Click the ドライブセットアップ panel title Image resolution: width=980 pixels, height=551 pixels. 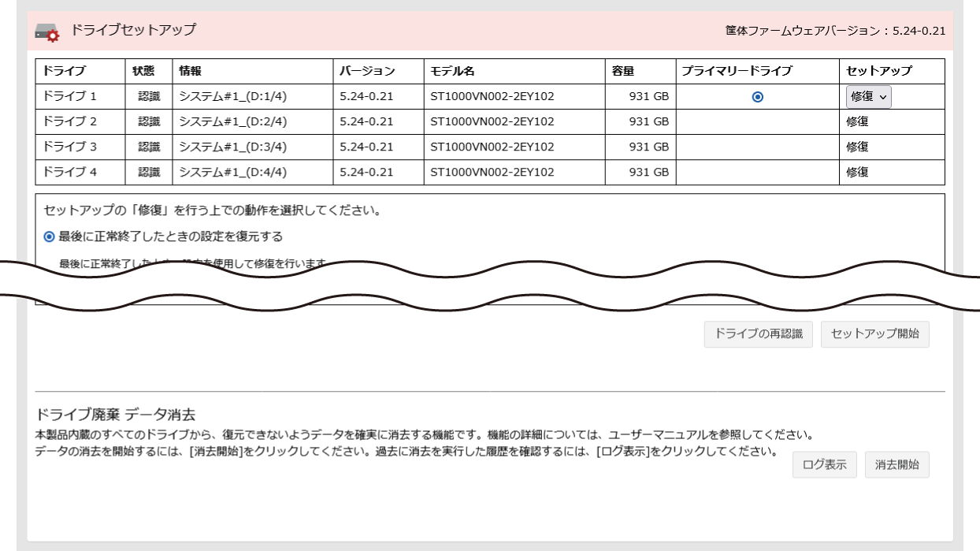[x=133, y=30]
